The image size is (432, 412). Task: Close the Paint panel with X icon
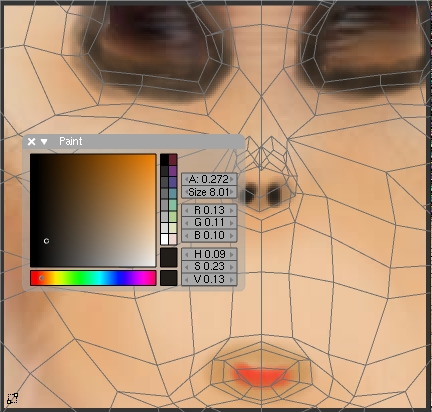point(31,142)
